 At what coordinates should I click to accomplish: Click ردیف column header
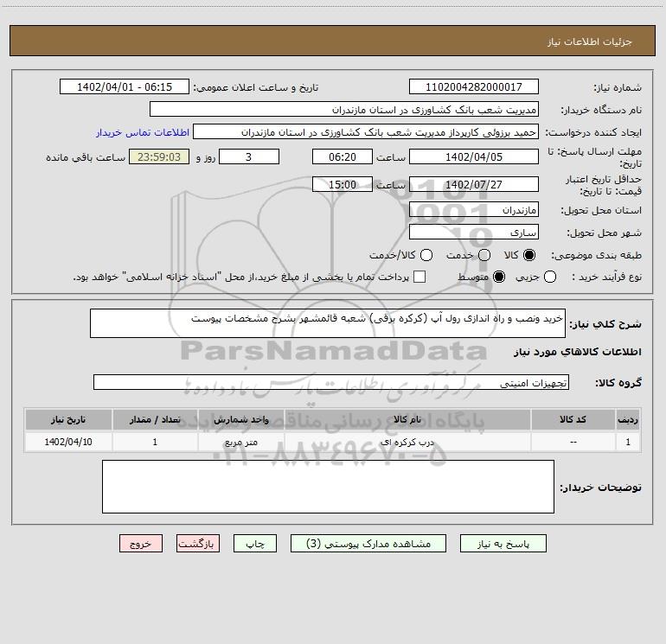pos(628,419)
